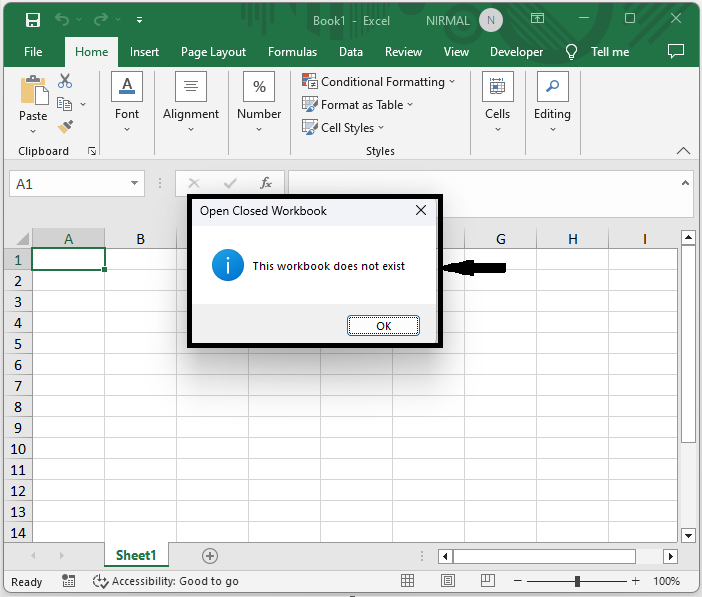Image resolution: width=702 pixels, height=597 pixels.
Task: Open Ribbon Display Options icon
Action: tap(537, 18)
